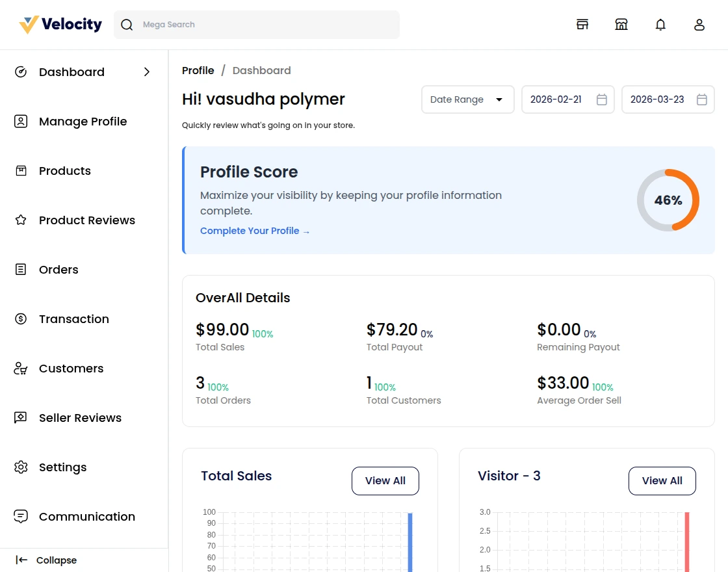Open the storefront icon in top bar
This screenshot has height=572, width=728.
[582, 24]
